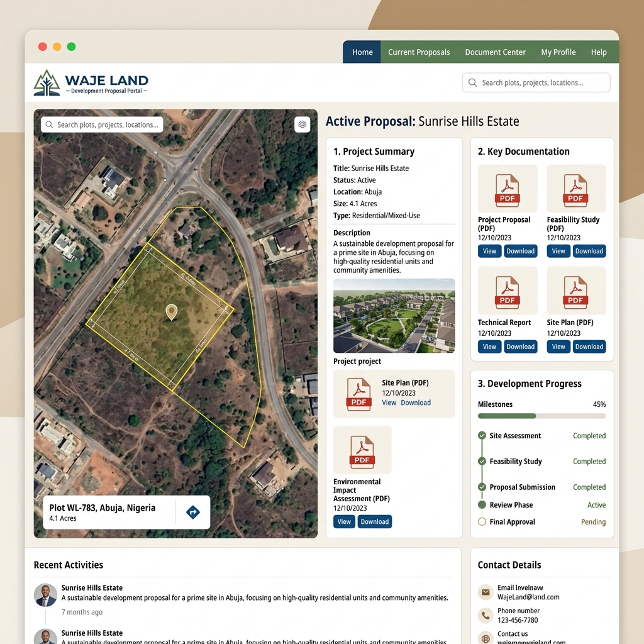Click the Waje Land logo
The height and width of the screenshot is (644, 644).
[91, 82]
